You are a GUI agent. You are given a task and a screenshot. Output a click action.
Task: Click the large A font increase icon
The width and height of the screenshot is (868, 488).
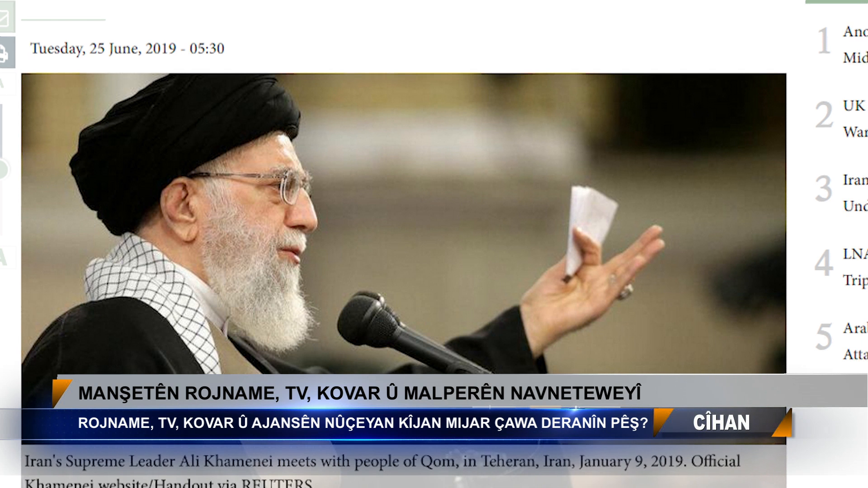click(x=4, y=258)
